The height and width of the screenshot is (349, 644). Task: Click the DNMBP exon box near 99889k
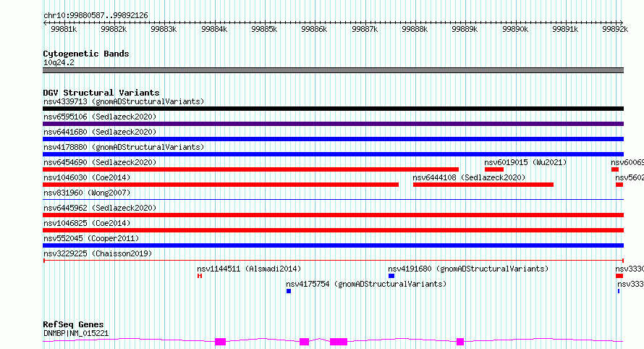[460, 342]
